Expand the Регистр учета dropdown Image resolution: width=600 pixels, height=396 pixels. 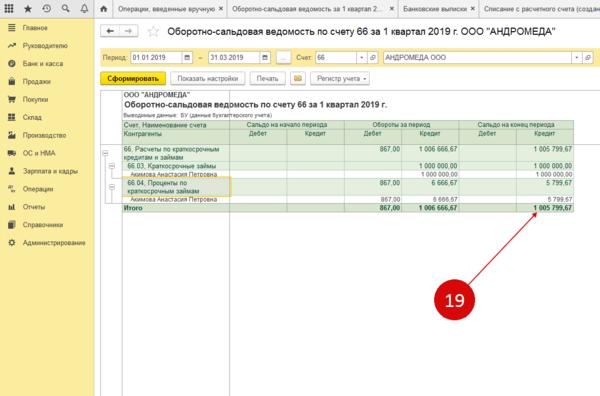point(340,78)
